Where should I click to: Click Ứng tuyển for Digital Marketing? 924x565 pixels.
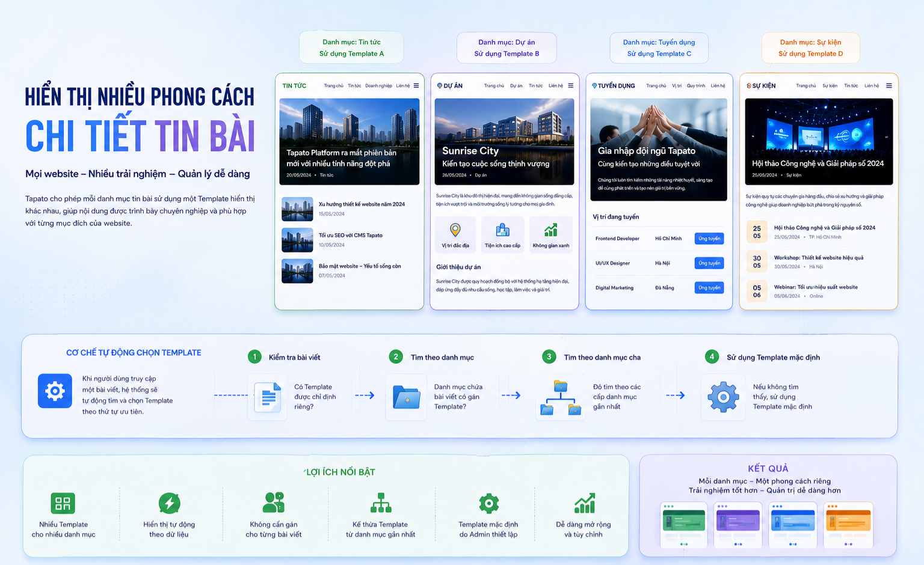(709, 288)
